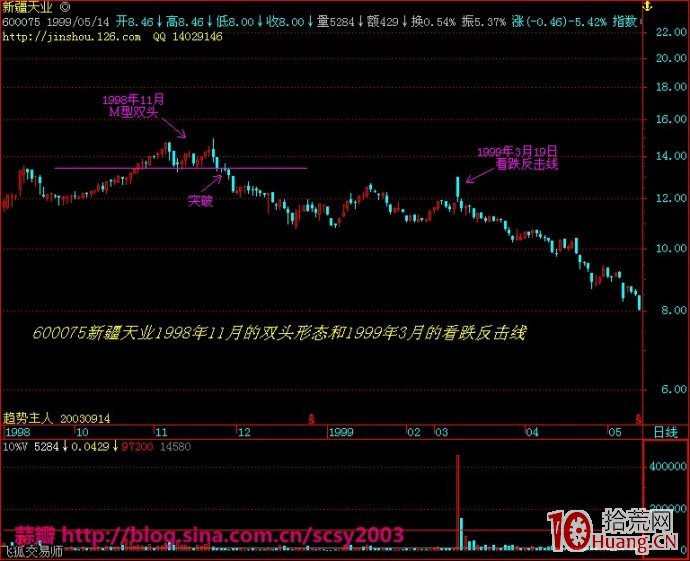This screenshot has width=690, height=561.
Task: Click the yellow caption starting 600075新疆天业1998年
Action: coord(279,333)
